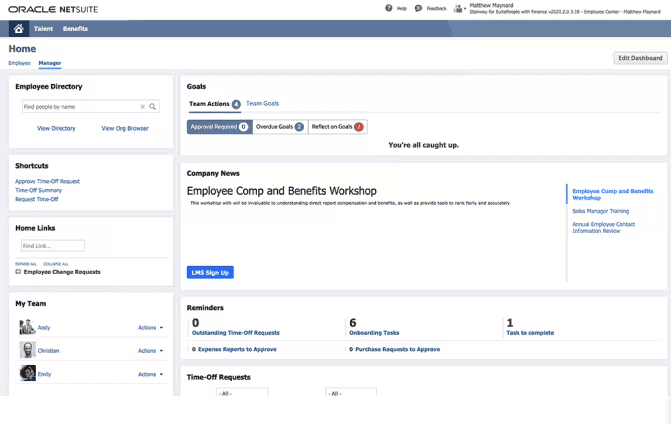This screenshot has width=671, height=424.
Task: Click the Find Link input field
Action: 52,245
